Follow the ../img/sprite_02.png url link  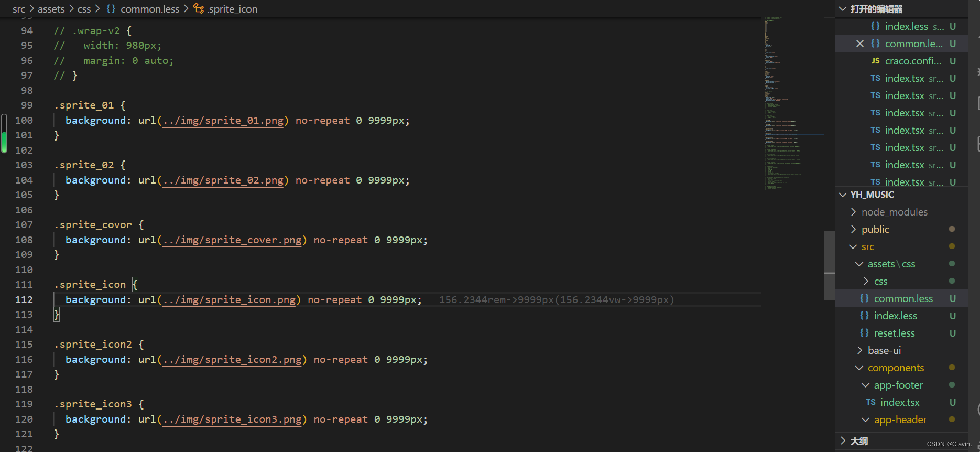point(223,180)
